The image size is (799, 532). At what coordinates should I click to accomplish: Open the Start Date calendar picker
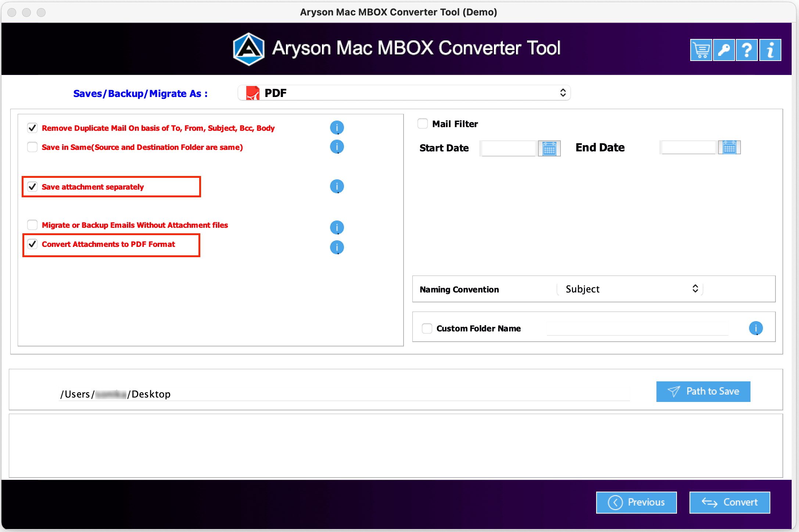pyautogui.click(x=549, y=148)
